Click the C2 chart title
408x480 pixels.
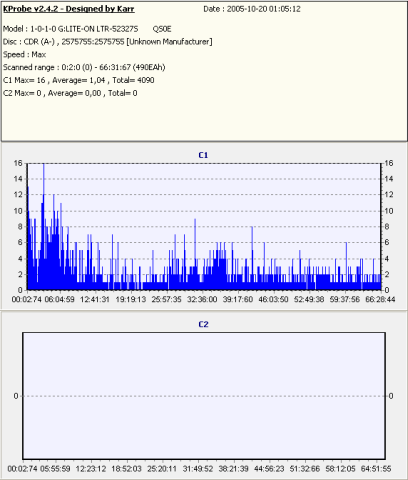pyautogui.click(x=203, y=324)
